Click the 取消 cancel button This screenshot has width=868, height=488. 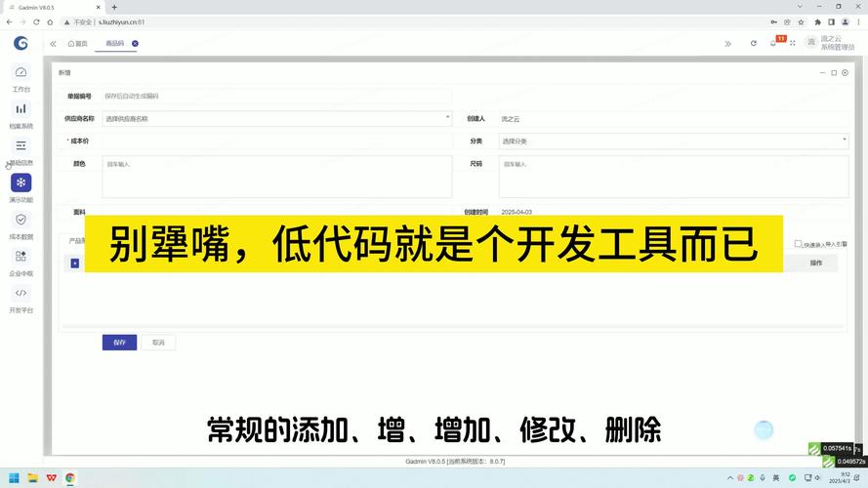tap(158, 343)
